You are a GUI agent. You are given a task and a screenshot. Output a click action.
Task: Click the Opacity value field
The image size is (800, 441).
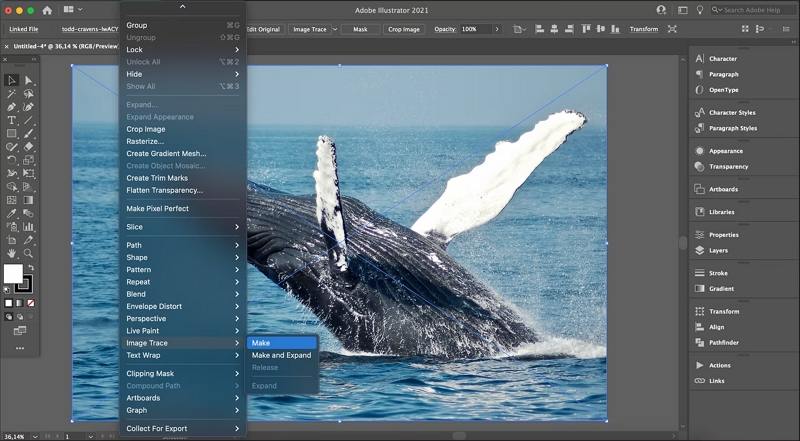pyautogui.click(x=472, y=29)
